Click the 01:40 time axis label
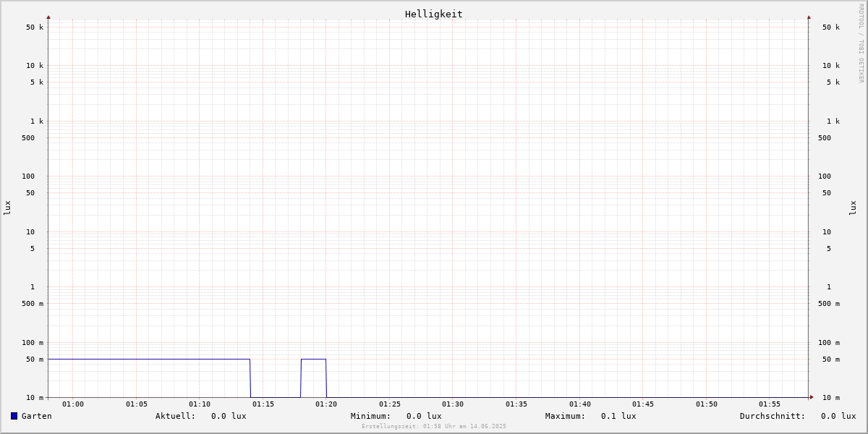 tap(580, 404)
